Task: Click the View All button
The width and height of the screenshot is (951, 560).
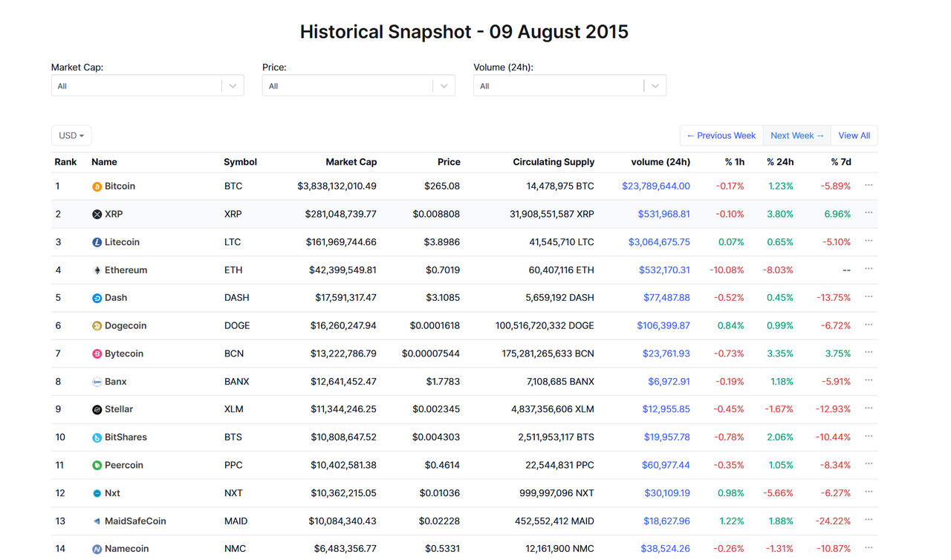Action: [x=854, y=136]
